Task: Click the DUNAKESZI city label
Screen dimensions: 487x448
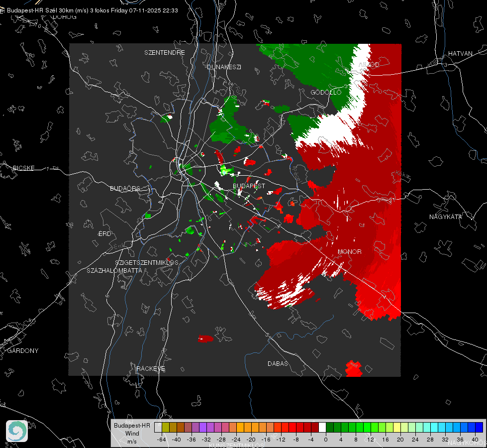Action: pos(224,67)
